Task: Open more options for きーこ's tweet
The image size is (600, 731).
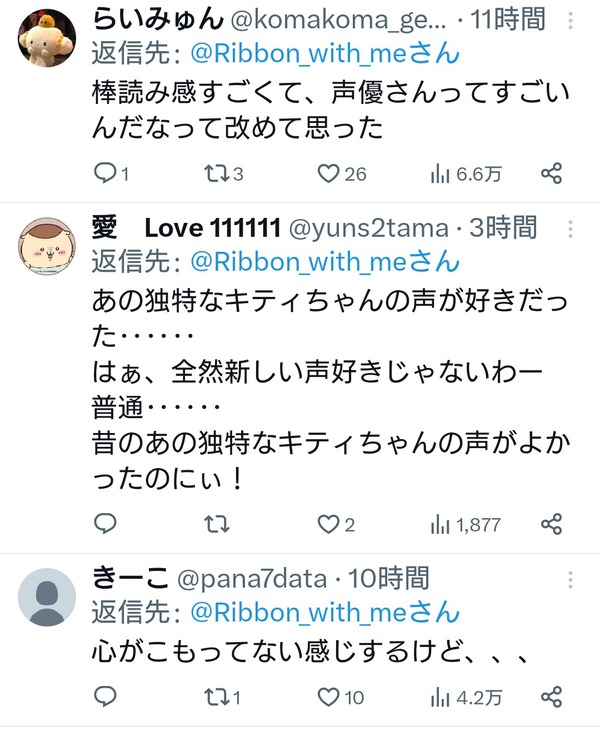Action: [x=571, y=579]
